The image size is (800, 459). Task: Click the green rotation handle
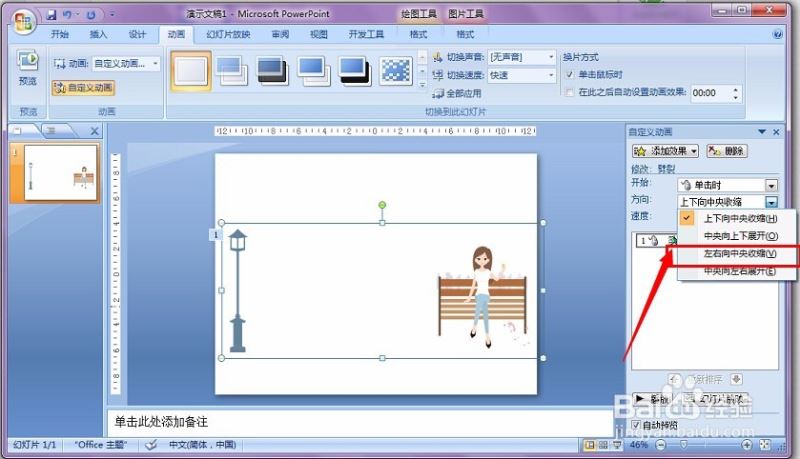[382, 205]
